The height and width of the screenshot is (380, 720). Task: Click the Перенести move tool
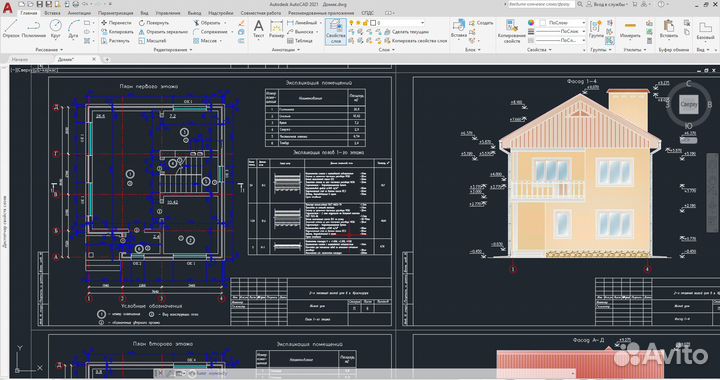116,22
